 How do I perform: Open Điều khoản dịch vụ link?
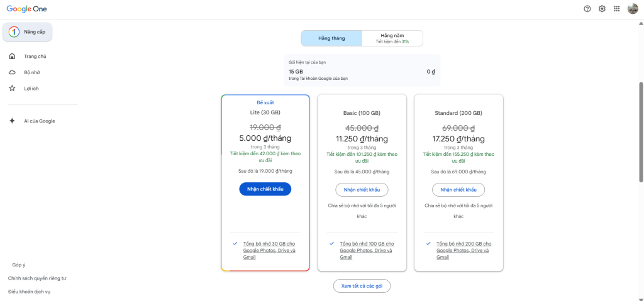pyautogui.click(x=29, y=292)
